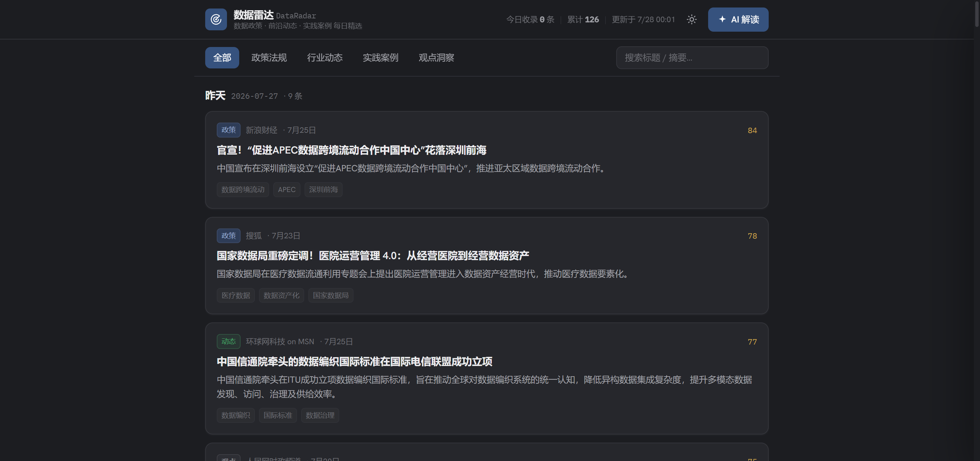Focus the 搜索标题 / 摘要 search field
Viewport: 980px width, 461px height.
tap(692, 58)
